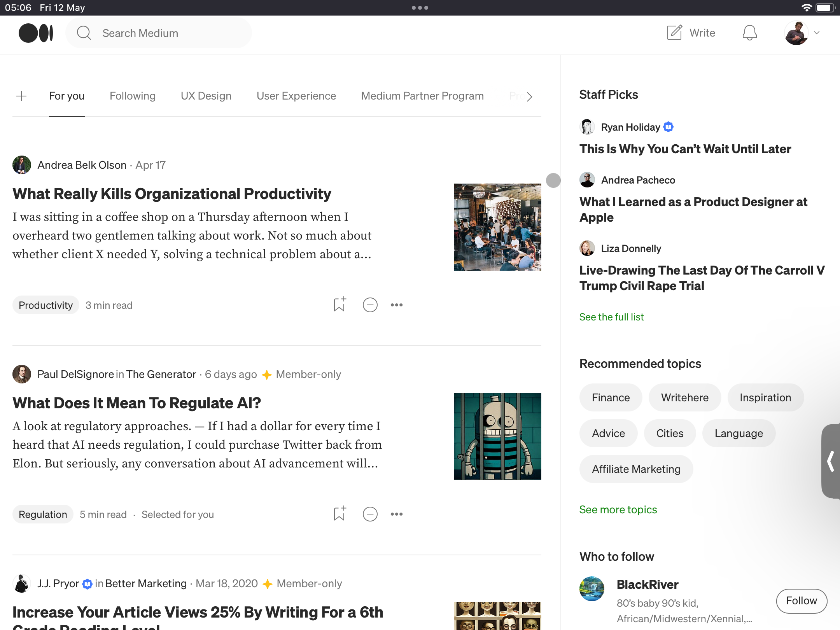
Task: Open Paul DelSignore's author name
Action: [76, 374]
